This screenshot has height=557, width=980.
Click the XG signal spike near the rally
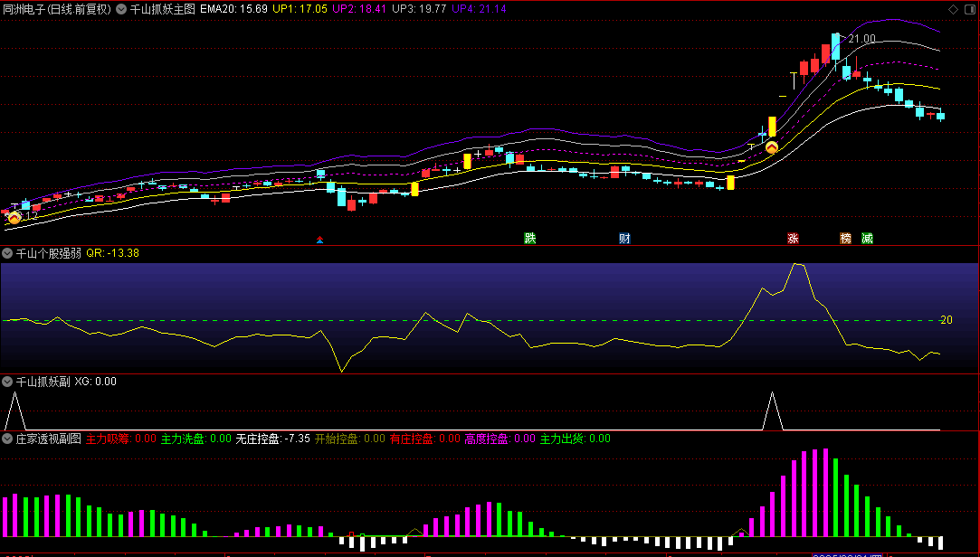pos(773,411)
